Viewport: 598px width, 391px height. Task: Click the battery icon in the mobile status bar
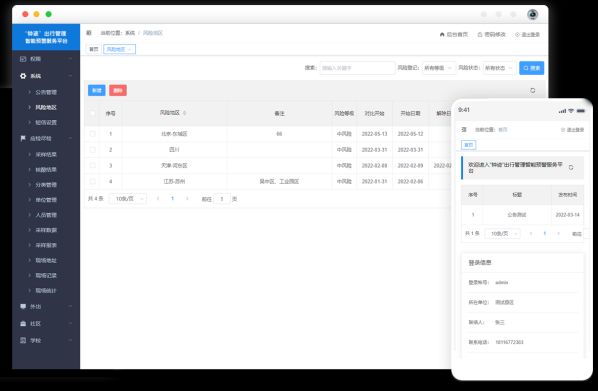[x=581, y=111]
